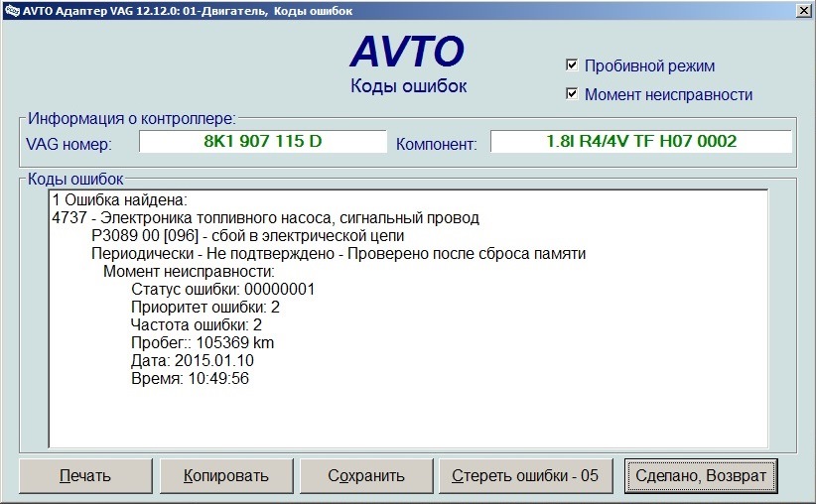This screenshot has height=504, width=816.
Task: Uncheck the Момент неисправности checkbox
Action: pos(572,93)
